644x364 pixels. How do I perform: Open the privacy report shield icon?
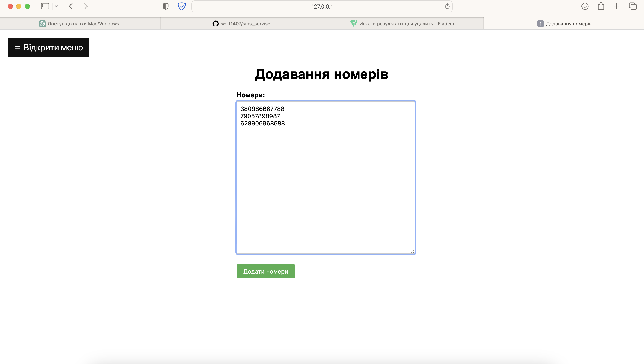click(165, 6)
